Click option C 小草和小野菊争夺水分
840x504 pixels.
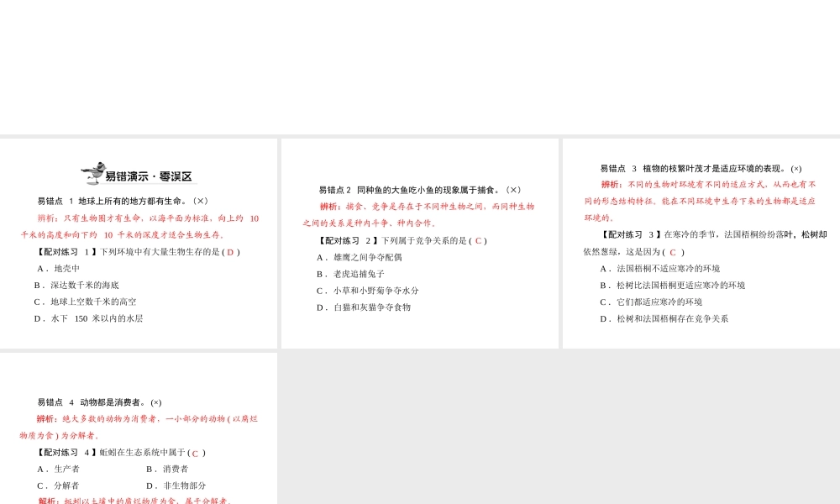point(368,291)
